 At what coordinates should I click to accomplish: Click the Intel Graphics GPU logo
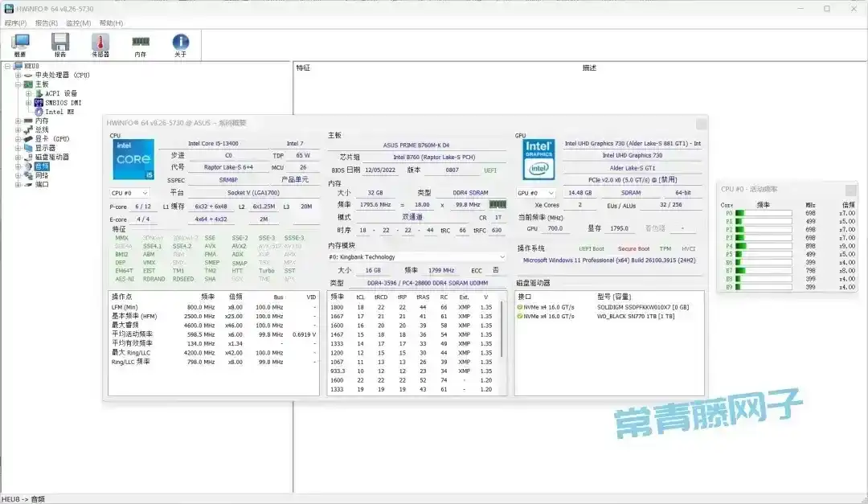pyautogui.click(x=538, y=159)
